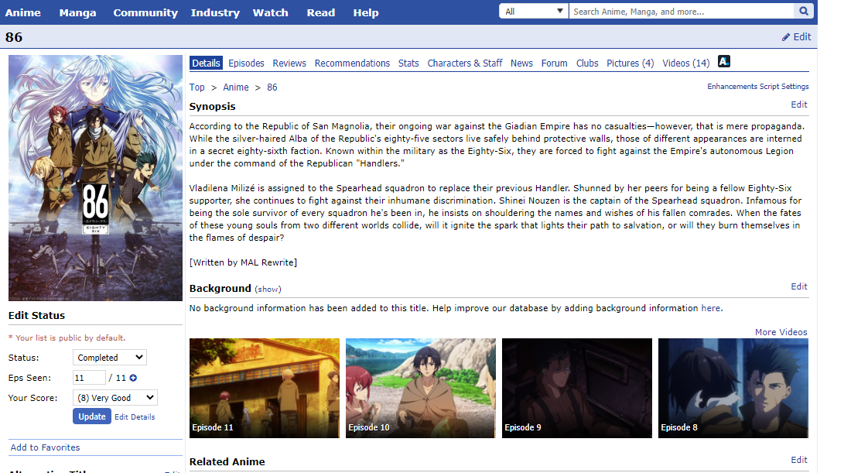This screenshot has height=473, width=868.
Task: Click Edit next to Related Anime
Action: pos(799,460)
